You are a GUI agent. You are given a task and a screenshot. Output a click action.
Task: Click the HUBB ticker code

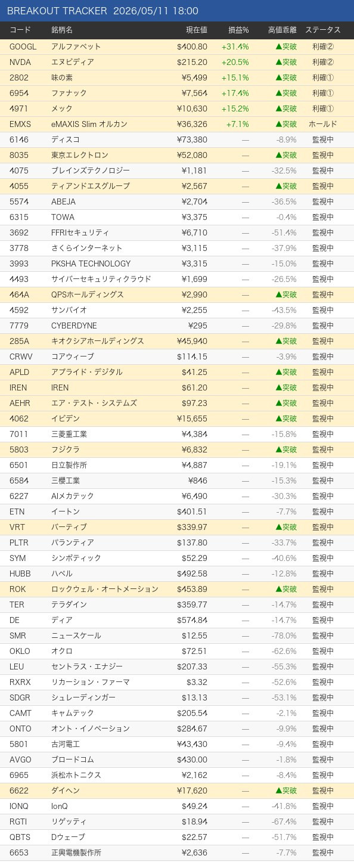click(20, 573)
